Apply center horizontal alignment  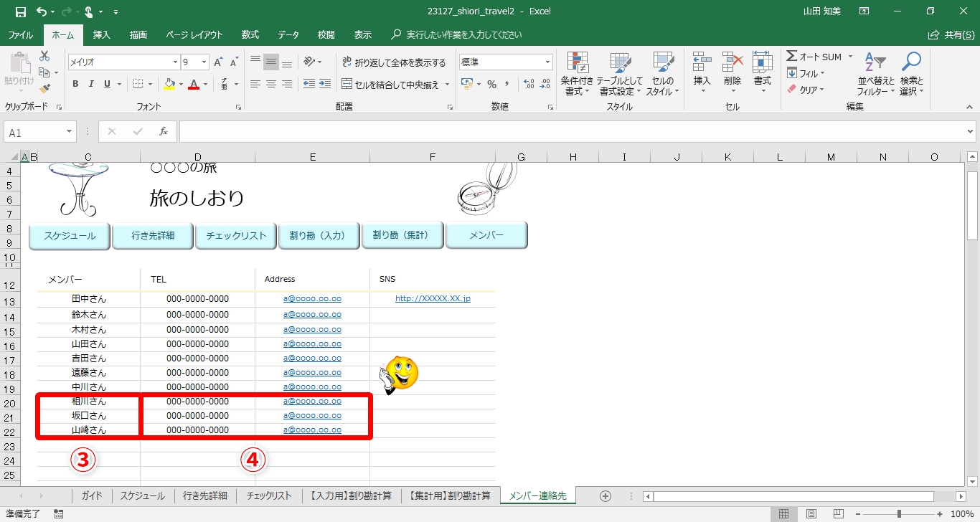click(x=271, y=84)
